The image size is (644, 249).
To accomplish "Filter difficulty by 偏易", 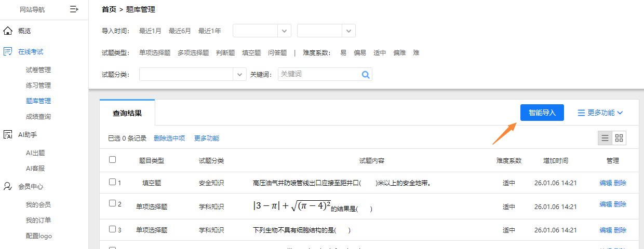I will [x=360, y=53].
